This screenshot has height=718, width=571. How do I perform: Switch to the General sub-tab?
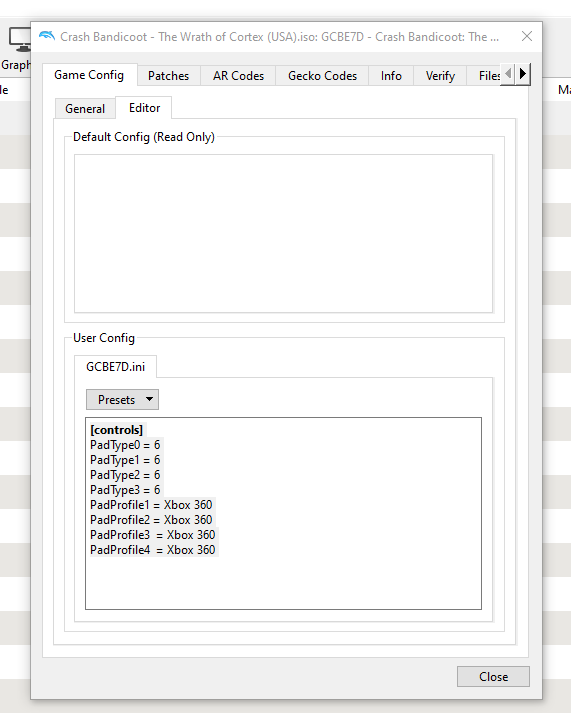click(85, 109)
